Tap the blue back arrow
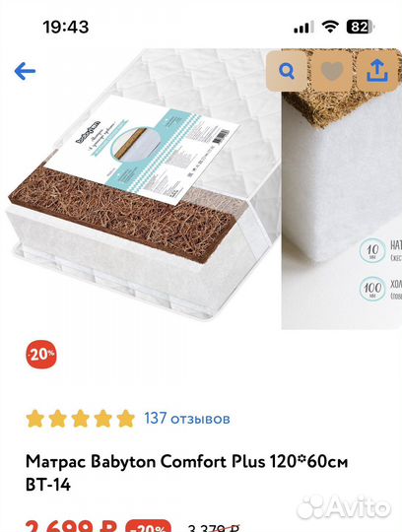 coord(25,71)
